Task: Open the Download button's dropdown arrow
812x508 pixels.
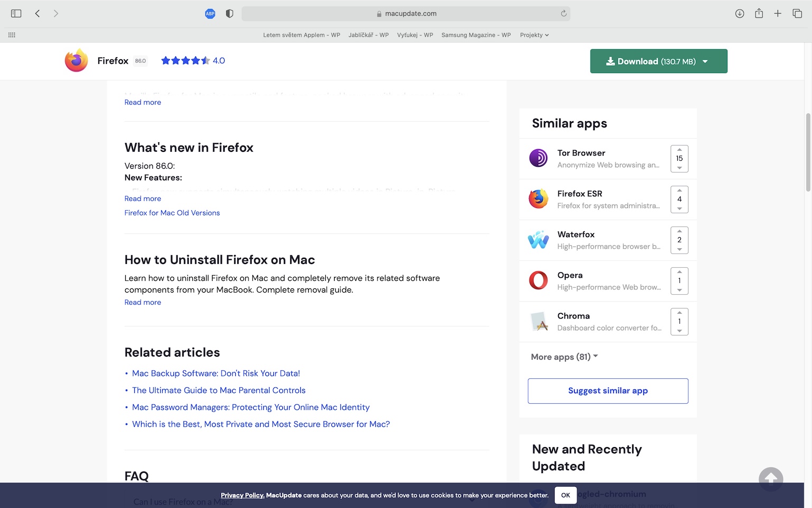Action: [x=705, y=61]
